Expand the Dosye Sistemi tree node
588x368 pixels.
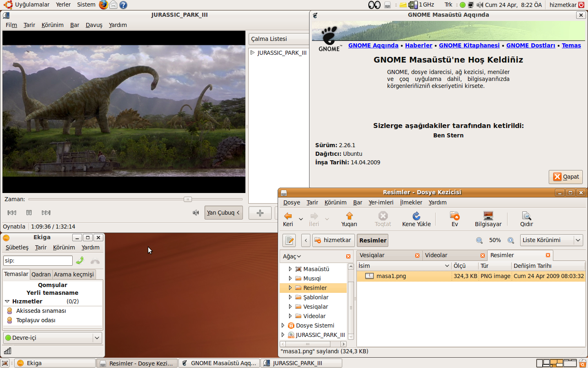click(x=283, y=325)
